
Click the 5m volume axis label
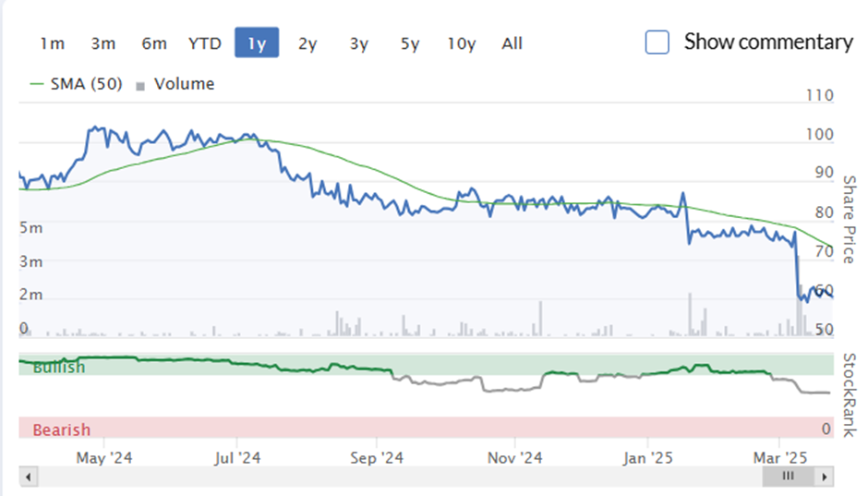tap(31, 227)
